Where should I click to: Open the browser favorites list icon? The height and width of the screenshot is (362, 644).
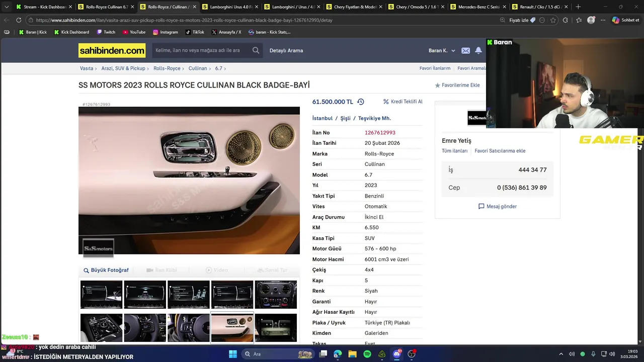(x=579, y=20)
